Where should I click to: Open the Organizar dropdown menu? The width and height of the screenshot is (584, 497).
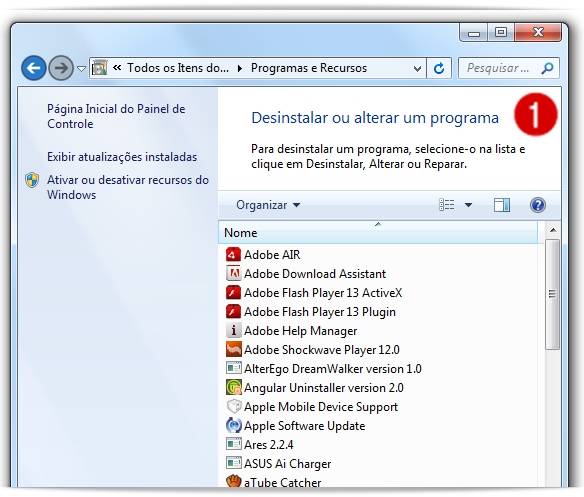(268, 205)
